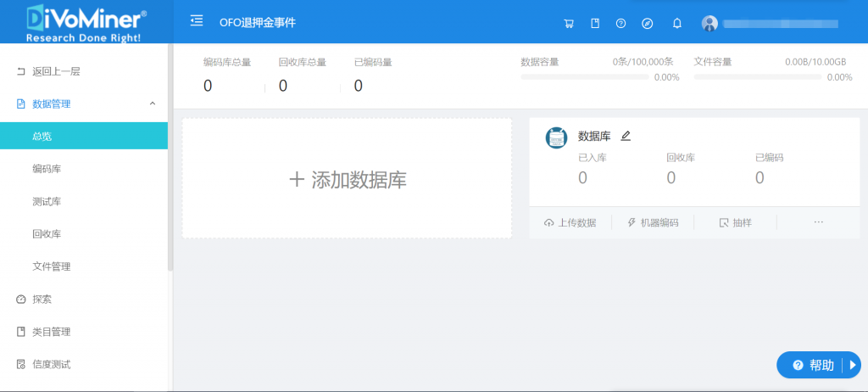The image size is (868, 392).
Task: Click the blurred username in header
Action: coord(781,24)
